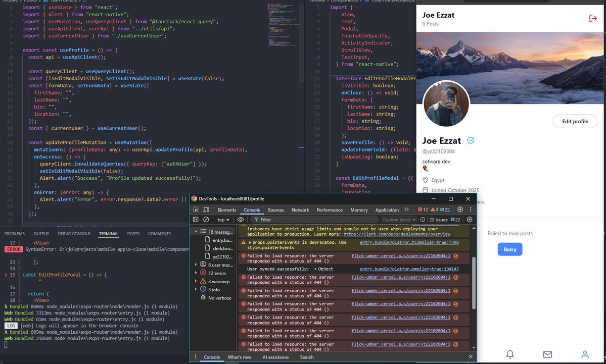Create a live expression with the eye icon
Viewport: 606px width, 364px height.
tap(241, 220)
